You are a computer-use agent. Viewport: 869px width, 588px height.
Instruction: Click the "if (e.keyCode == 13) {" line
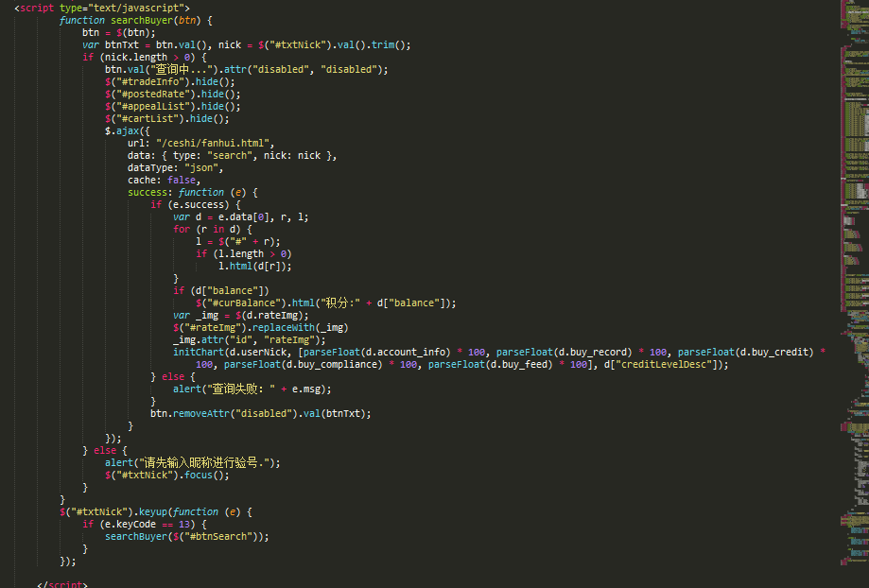pos(144,524)
